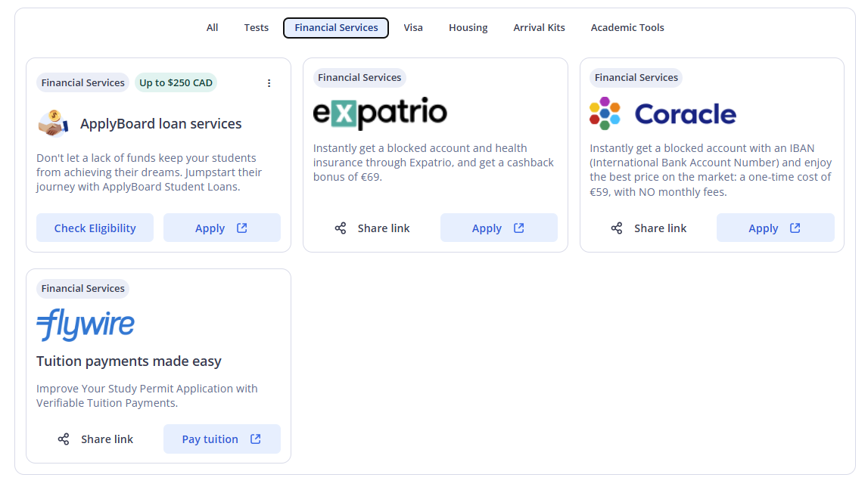Click Financial Services tag on Flywire card
The height and width of the screenshot is (493, 868).
[x=83, y=288]
